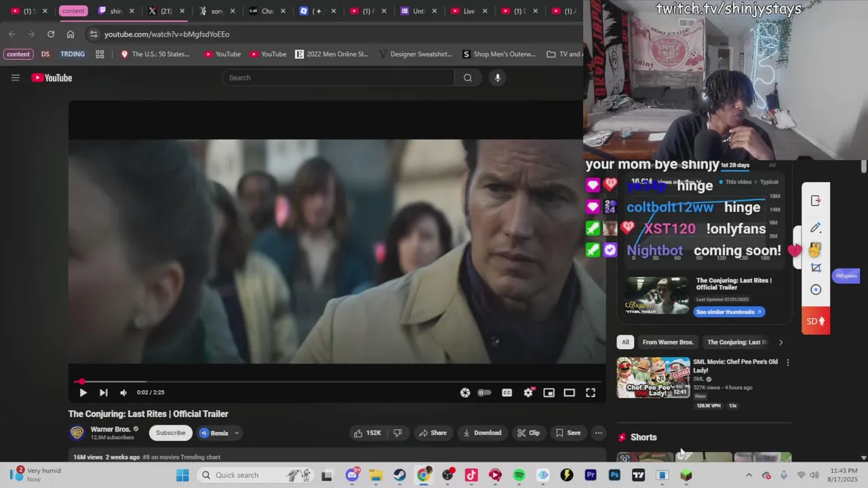Open the YouTube guide hamburger menu
Viewport: 868px width, 488px height.
[15, 78]
